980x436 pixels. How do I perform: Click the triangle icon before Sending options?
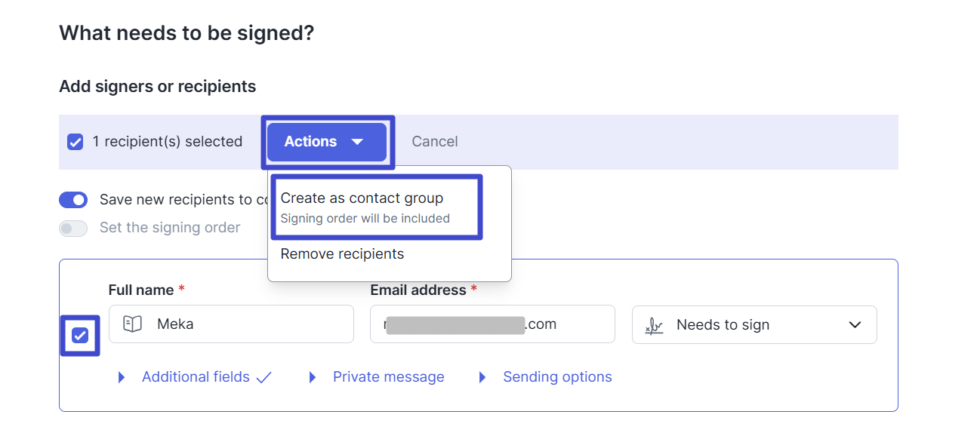(x=482, y=377)
